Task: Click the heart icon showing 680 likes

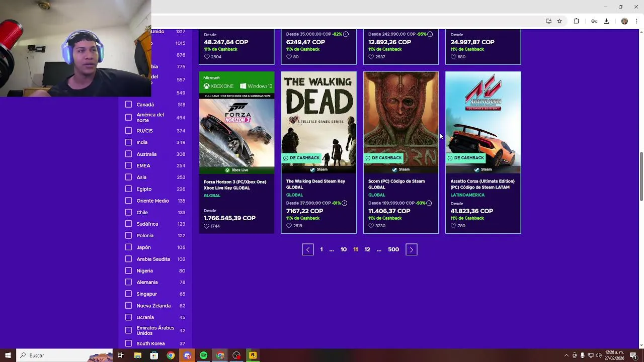Action: pos(453,57)
